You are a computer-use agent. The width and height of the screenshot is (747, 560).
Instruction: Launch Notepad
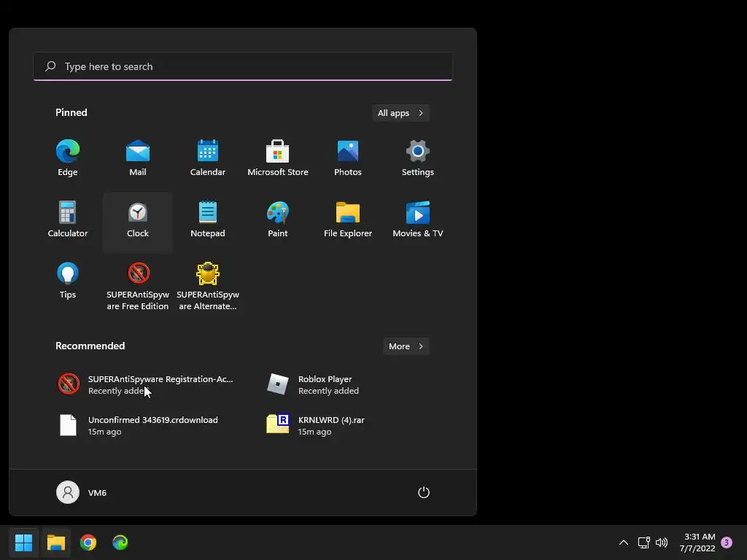[x=208, y=220]
